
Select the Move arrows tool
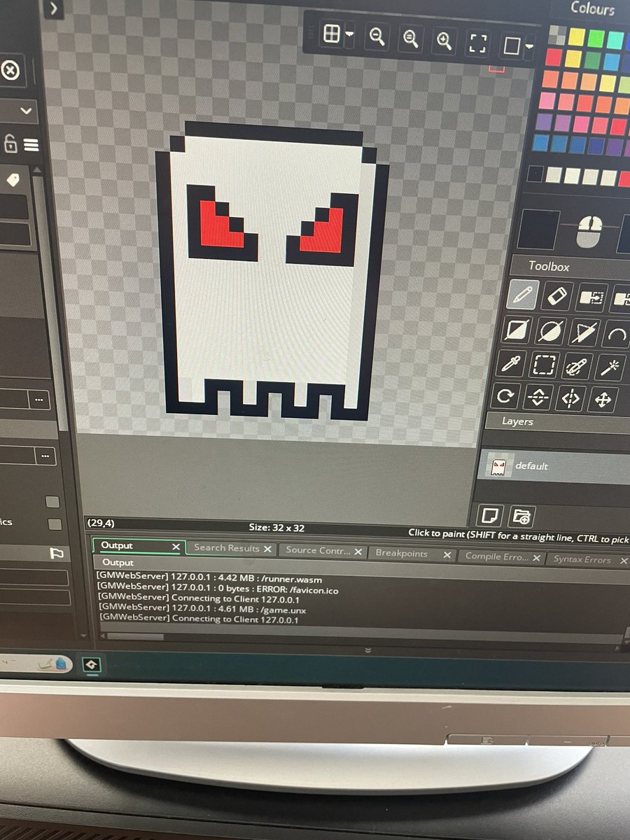[x=603, y=400]
